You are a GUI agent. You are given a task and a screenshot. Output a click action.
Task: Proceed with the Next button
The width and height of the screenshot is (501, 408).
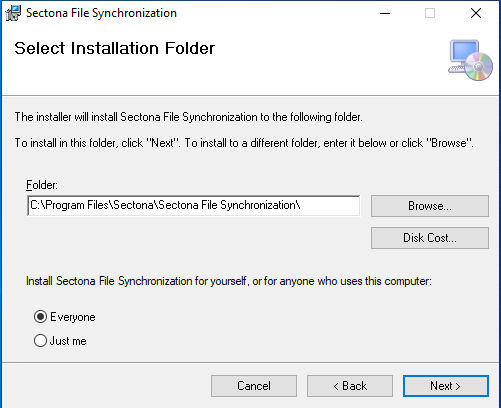446,386
